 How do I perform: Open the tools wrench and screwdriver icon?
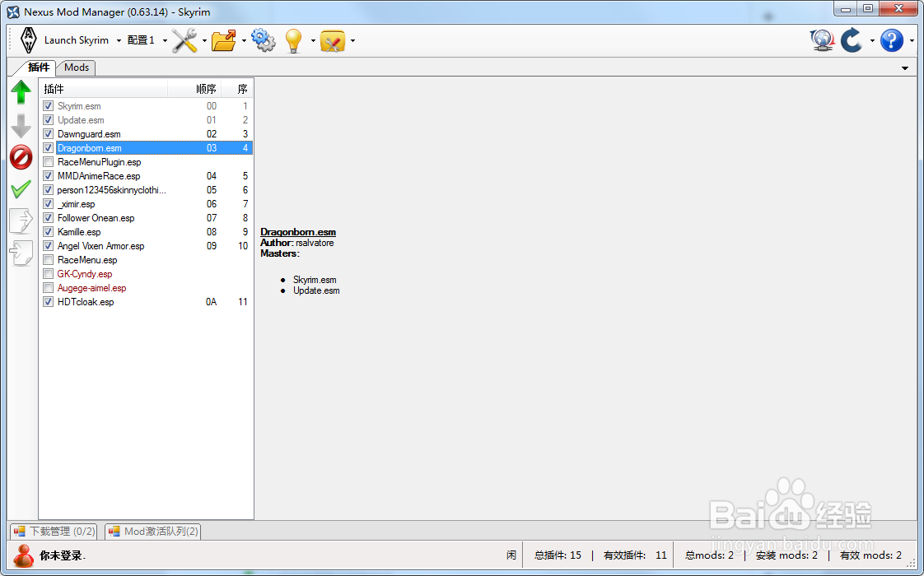pyautogui.click(x=184, y=40)
